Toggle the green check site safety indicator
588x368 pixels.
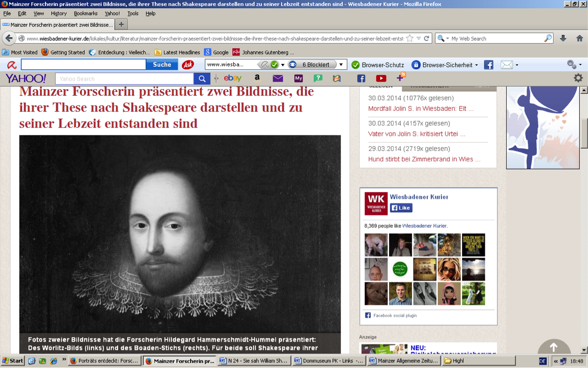pos(274,64)
